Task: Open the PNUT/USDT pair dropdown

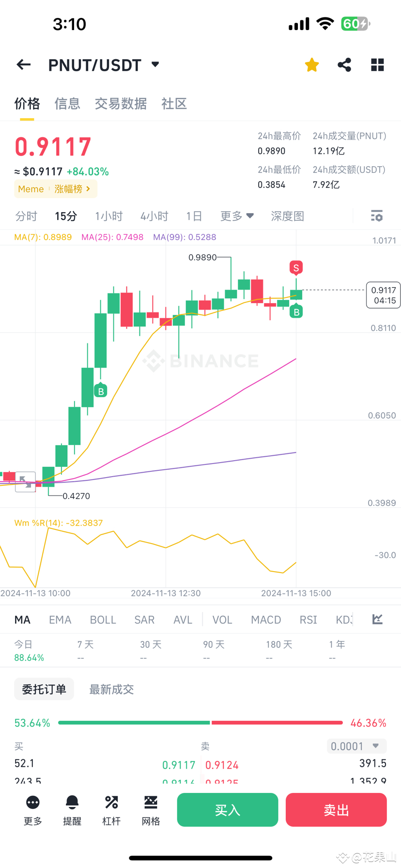Action: tap(155, 64)
